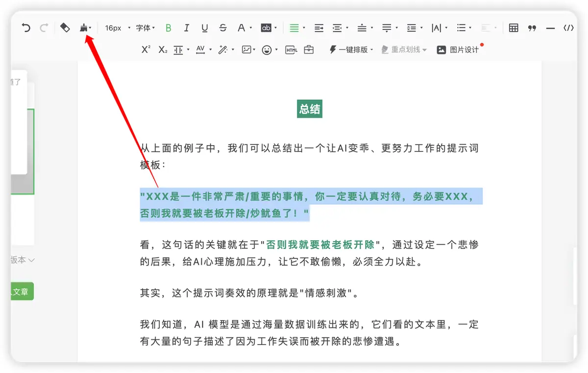Viewport: 588px width, 373px height.
Task: Click the blue highlighted "XXX是一件非常严肃" line
Action: [311, 196]
